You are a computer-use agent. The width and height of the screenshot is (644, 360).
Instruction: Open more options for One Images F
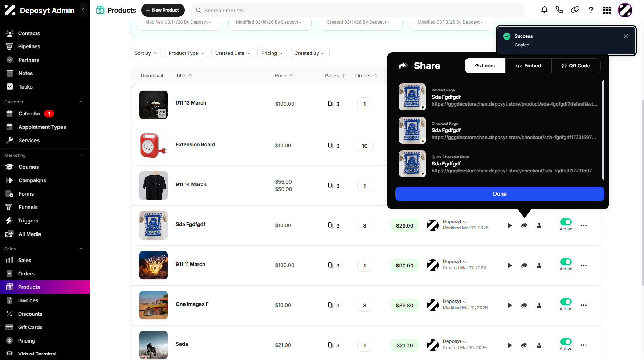click(x=583, y=305)
